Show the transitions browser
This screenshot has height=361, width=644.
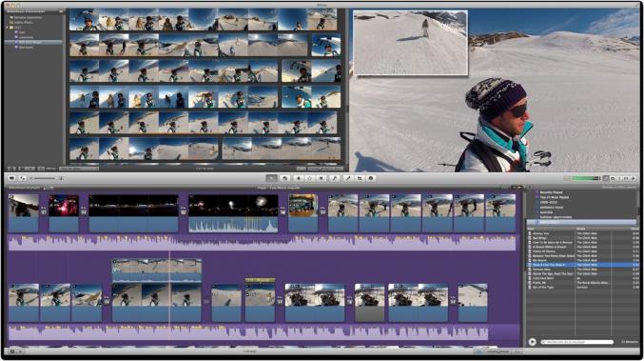pyautogui.click(x=626, y=178)
